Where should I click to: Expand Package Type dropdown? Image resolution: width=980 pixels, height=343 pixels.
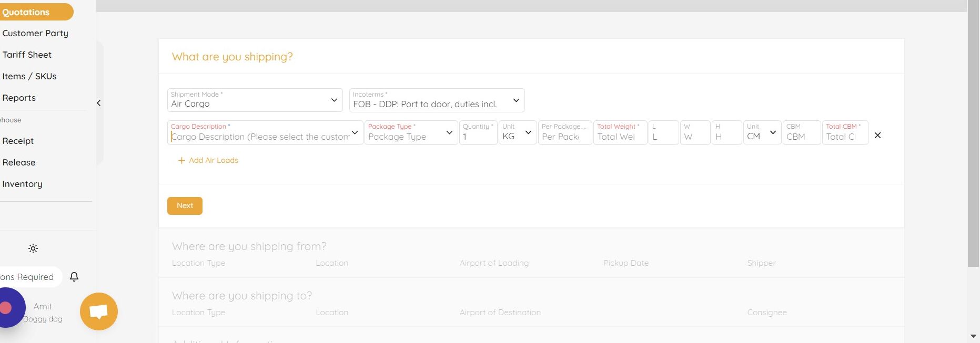pyautogui.click(x=449, y=133)
